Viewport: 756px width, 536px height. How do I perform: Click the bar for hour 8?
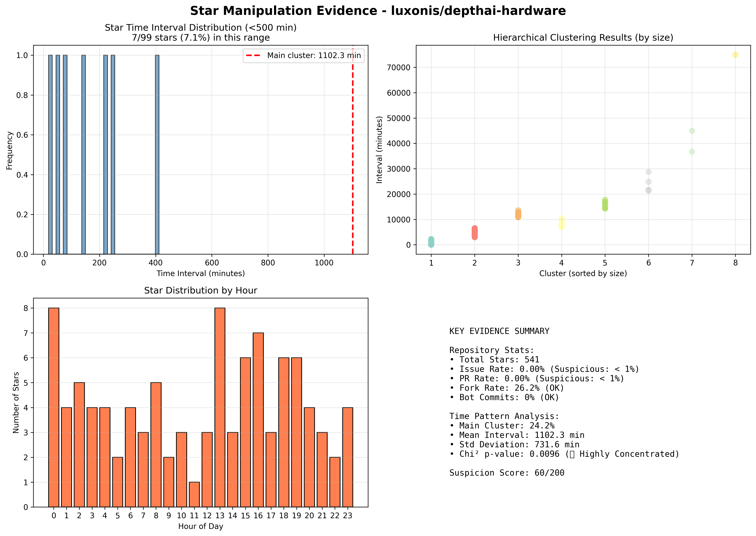(156, 445)
